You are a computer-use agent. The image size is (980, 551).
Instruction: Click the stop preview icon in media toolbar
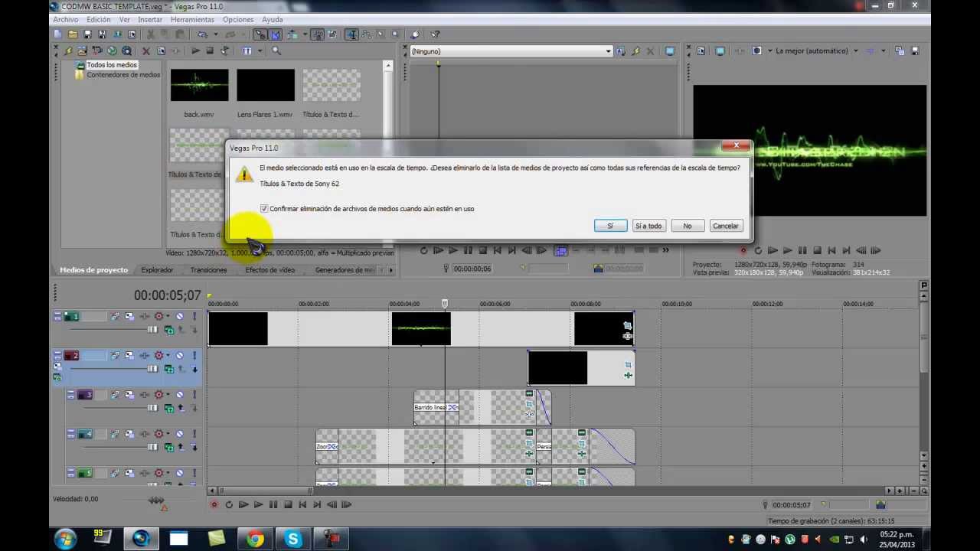pyautogui.click(x=210, y=51)
